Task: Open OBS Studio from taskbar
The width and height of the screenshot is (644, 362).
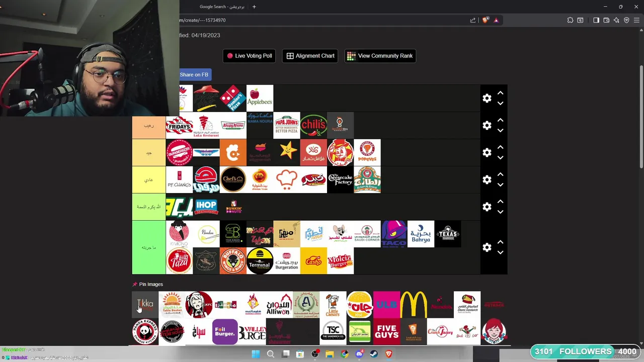Action: tap(315, 354)
